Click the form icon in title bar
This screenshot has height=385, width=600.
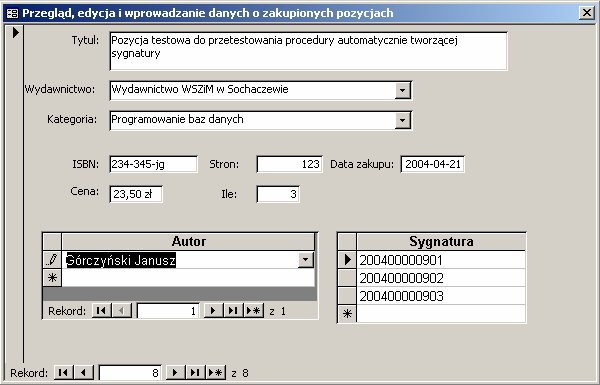click(13, 13)
